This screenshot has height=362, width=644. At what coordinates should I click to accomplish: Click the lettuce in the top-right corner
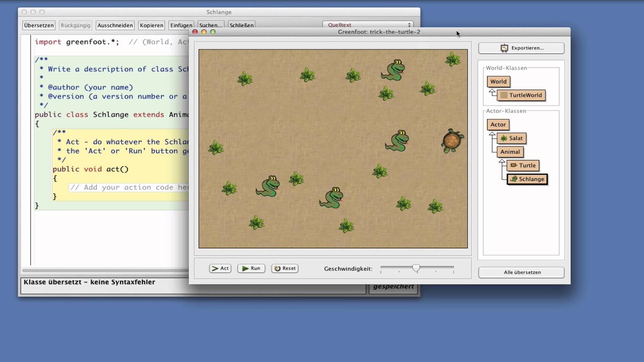[x=453, y=59]
